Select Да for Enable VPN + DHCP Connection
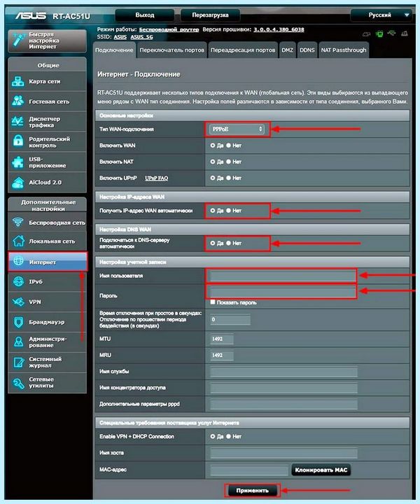The width and height of the screenshot is (420, 504). point(212,436)
